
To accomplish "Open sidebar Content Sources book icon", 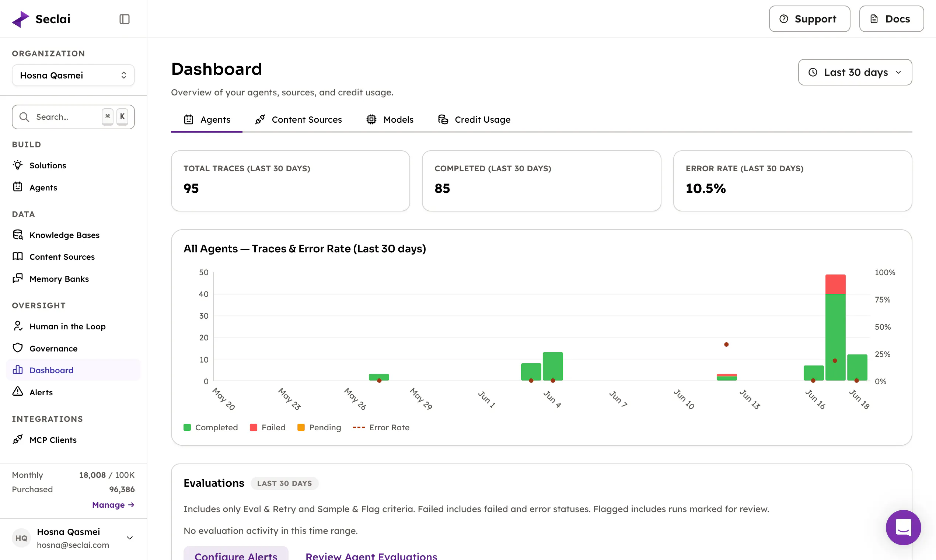I will (x=18, y=256).
